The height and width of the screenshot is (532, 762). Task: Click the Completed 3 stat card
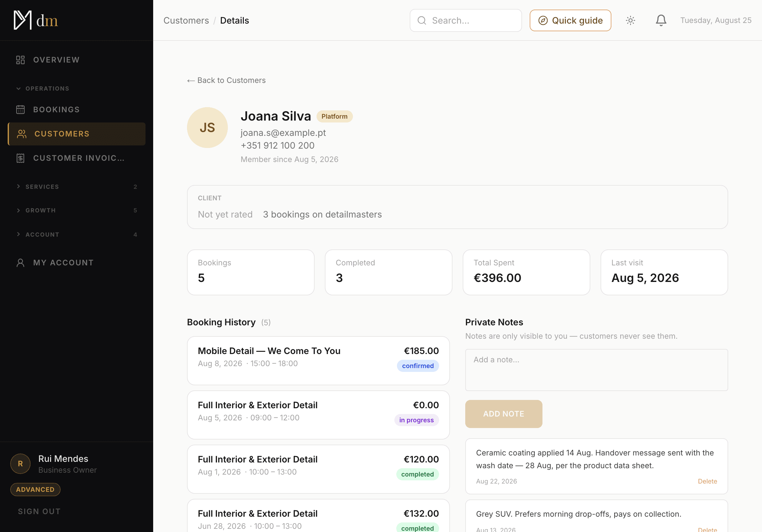click(388, 272)
